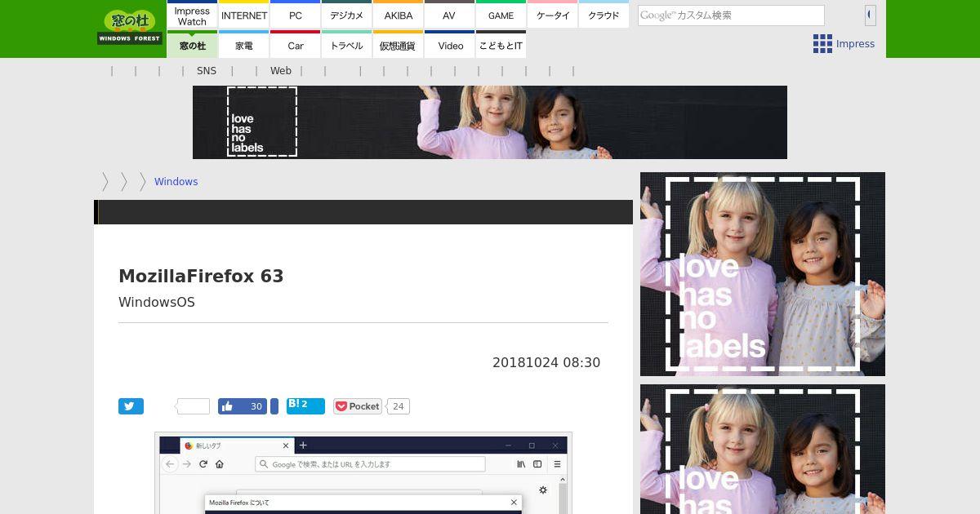Screen dimensions: 980x514
Task: Focus the Google custom search field
Action: 731,16
